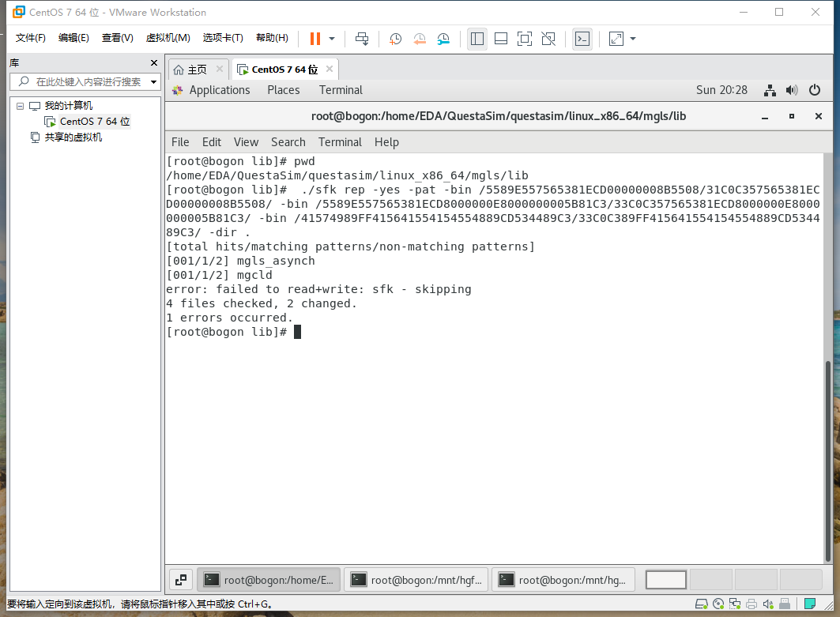Open the 编辑(E) menu
The height and width of the screenshot is (617, 840).
tap(73, 38)
